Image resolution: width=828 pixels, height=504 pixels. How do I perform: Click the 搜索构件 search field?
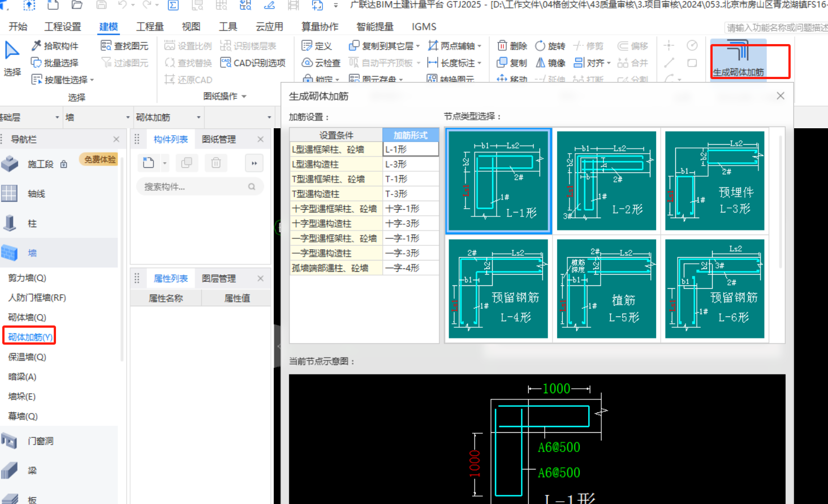point(200,186)
